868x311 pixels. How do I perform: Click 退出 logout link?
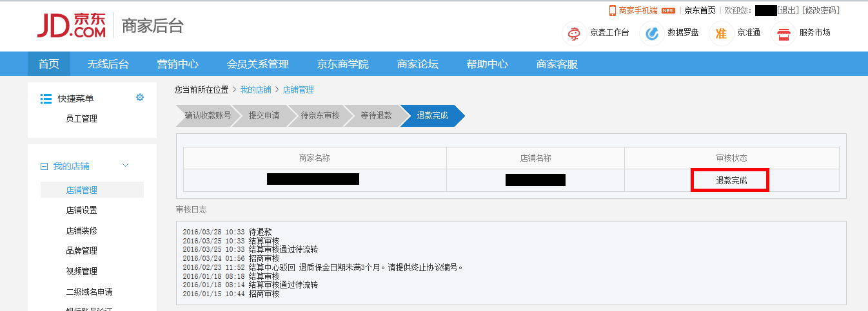pyautogui.click(x=788, y=10)
